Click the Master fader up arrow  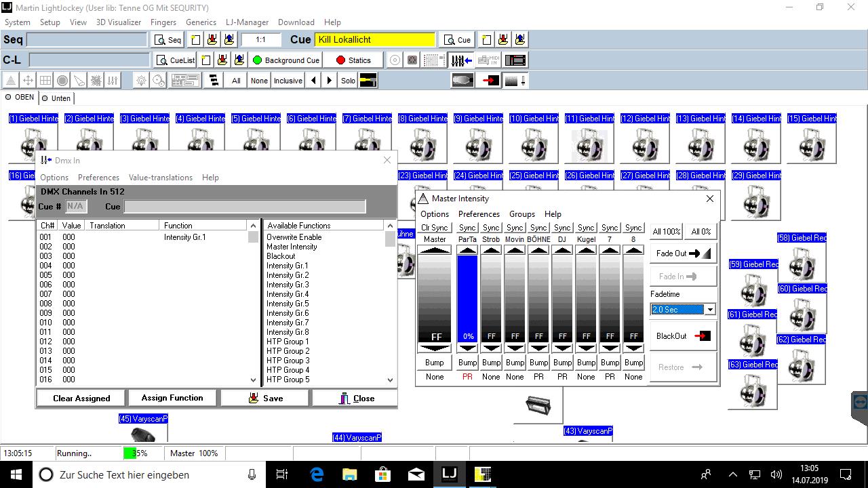click(x=435, y=250)
